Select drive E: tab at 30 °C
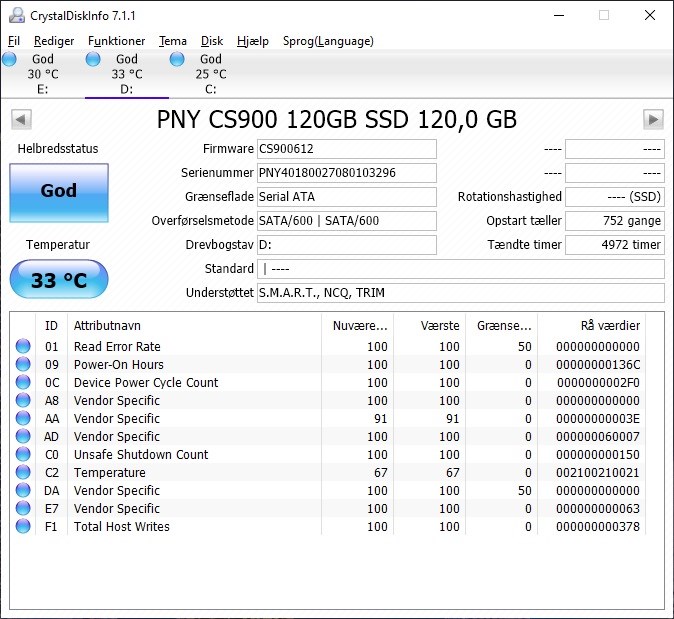This screenshot has height=619, width=674. (x=43, y=74)
